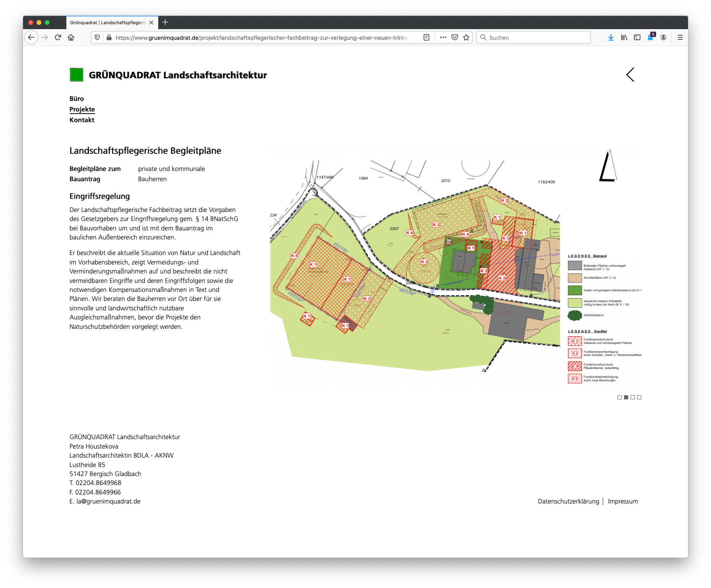Screen dimensions: 711x588
Task: Show downloads panel
Action: [x=611, y=37]
